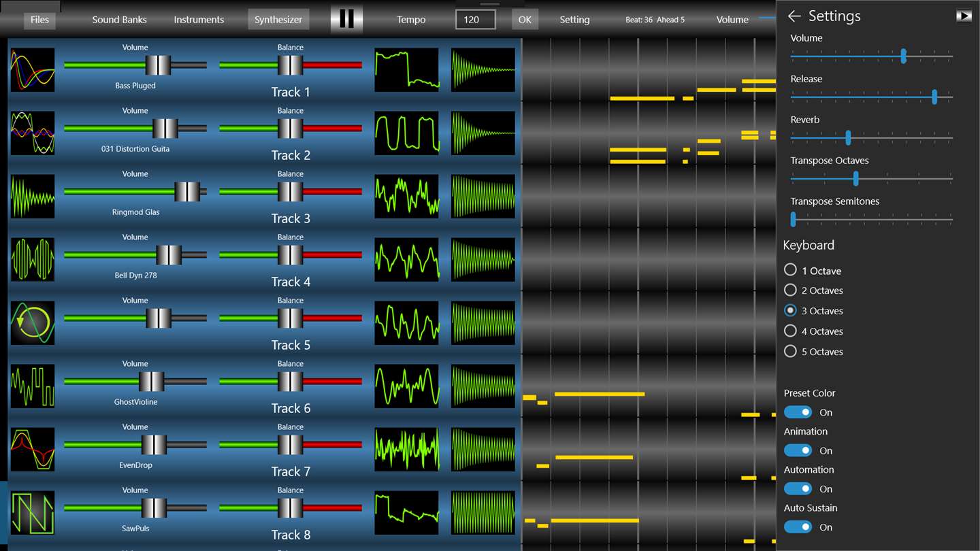
Task: Toggle Animation switch off
Action: point(798,450)
